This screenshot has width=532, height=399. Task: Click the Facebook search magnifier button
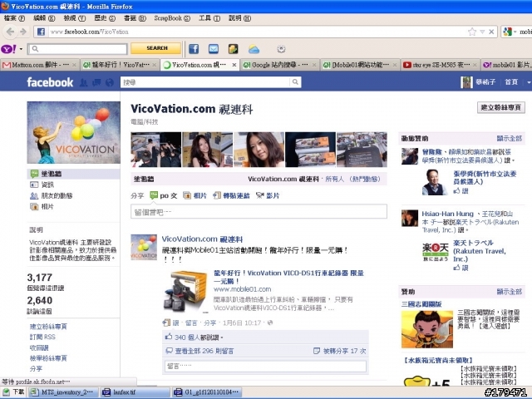click(295, 81)
